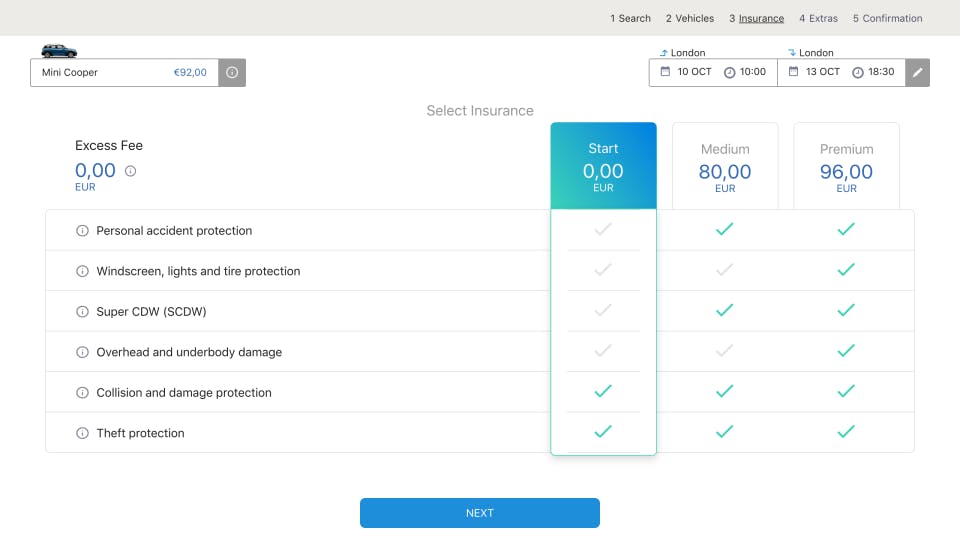Open info for Collision and damage protection

83,393
